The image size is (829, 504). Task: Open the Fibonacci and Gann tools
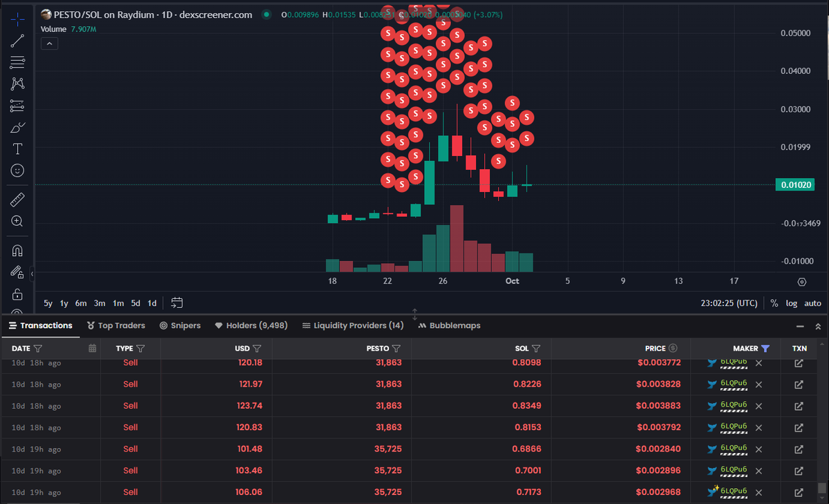17,62
